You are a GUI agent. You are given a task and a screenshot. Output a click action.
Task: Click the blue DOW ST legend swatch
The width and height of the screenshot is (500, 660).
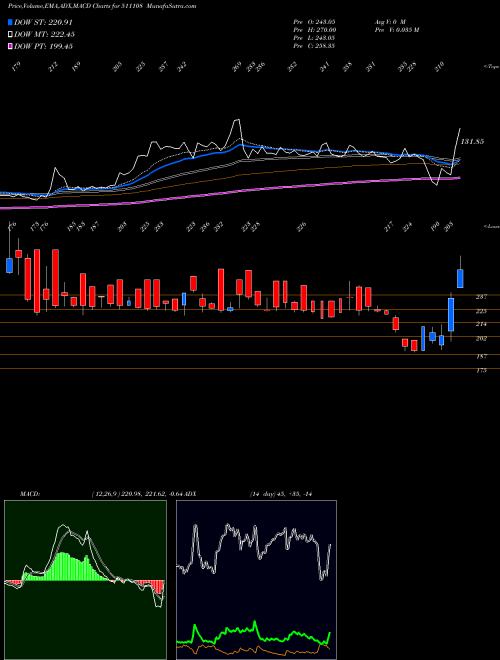[10, 23]
